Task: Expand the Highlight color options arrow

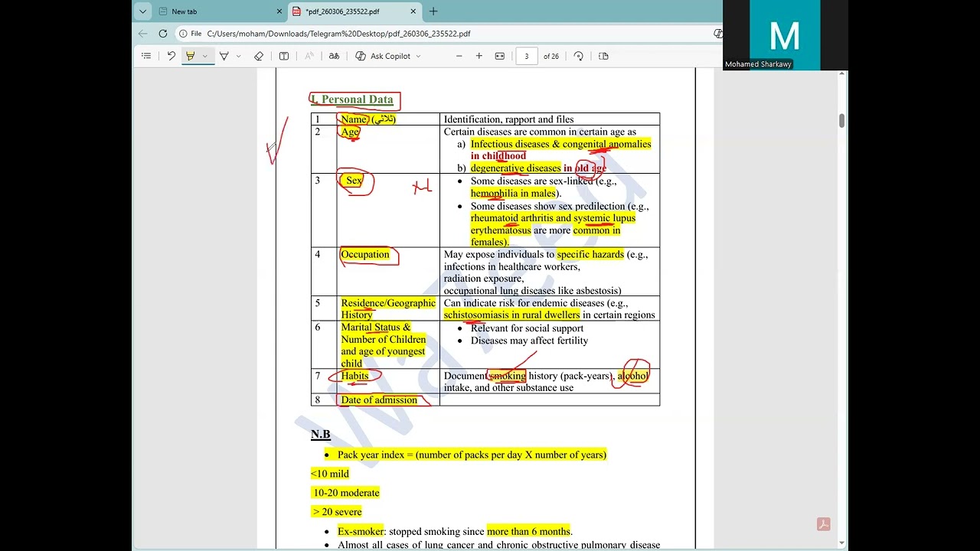Action: point(204,56)
